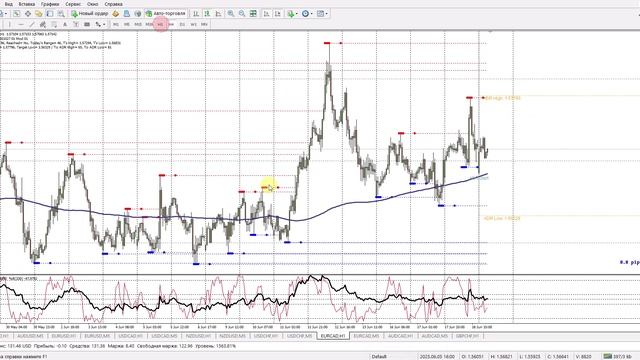Toggle the chart auto scroll icon
Viewport: 640px width, 360px height.
point(267,13)
